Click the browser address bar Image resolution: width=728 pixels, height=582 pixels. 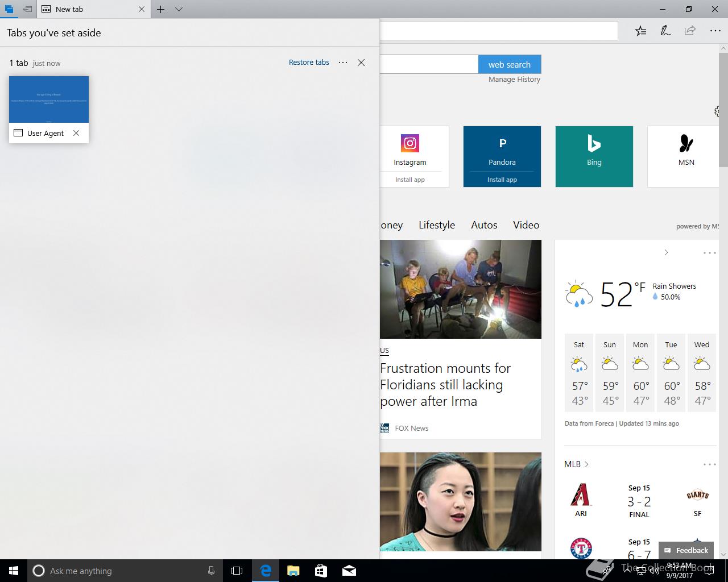(x=498, y=31)
